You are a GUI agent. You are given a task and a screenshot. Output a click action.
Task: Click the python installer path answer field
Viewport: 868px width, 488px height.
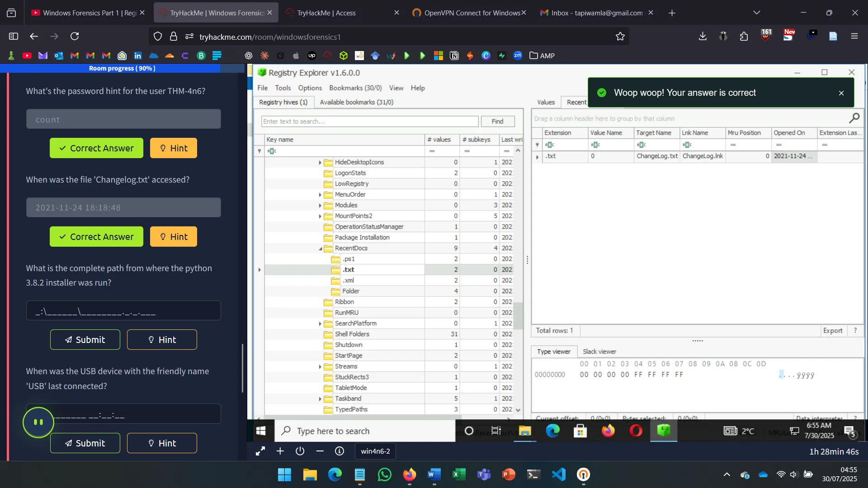pyautogui.click(x=123, y=311)
